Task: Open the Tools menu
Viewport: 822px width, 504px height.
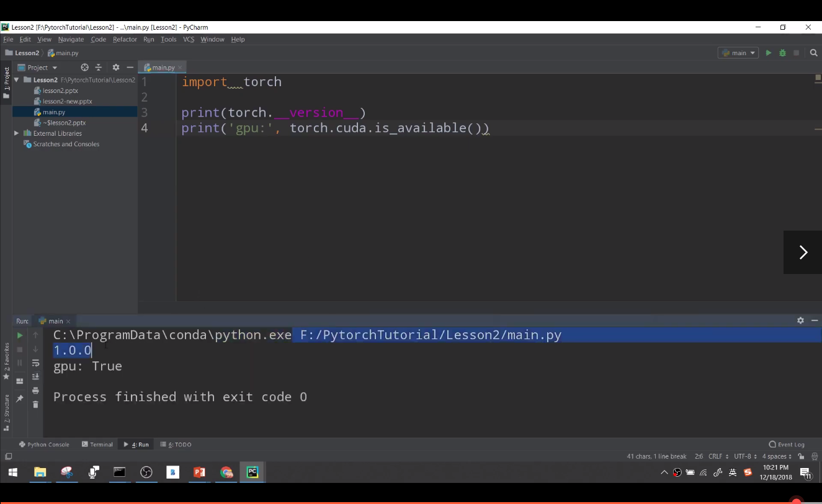Action: [169, 39]
